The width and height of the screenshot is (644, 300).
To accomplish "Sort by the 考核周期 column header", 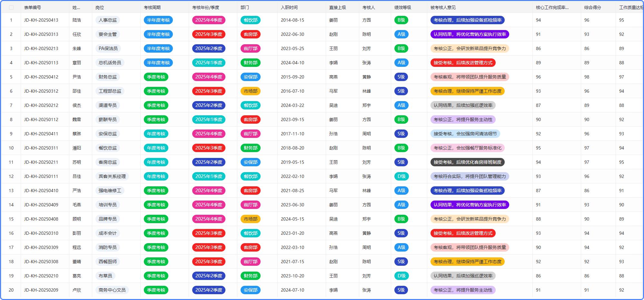I will pyautogui.click(x=152, y=7).
